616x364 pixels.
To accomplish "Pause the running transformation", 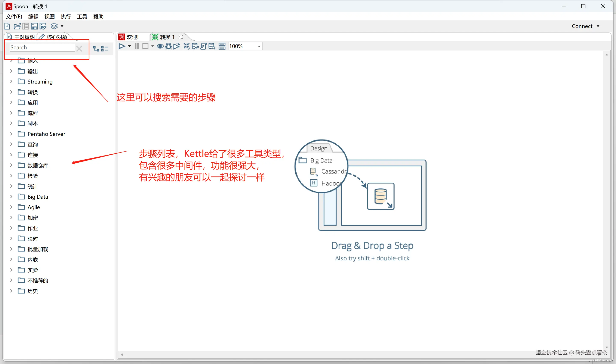I will [x=137, y=46].
